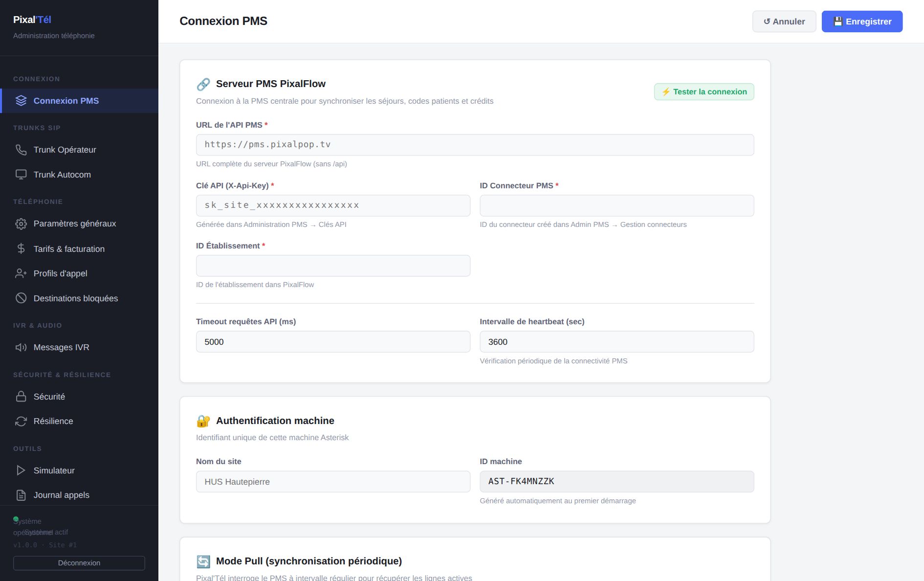
Task: Click the Tarifs & facturation dollar icon
Action: click(21, 249)
